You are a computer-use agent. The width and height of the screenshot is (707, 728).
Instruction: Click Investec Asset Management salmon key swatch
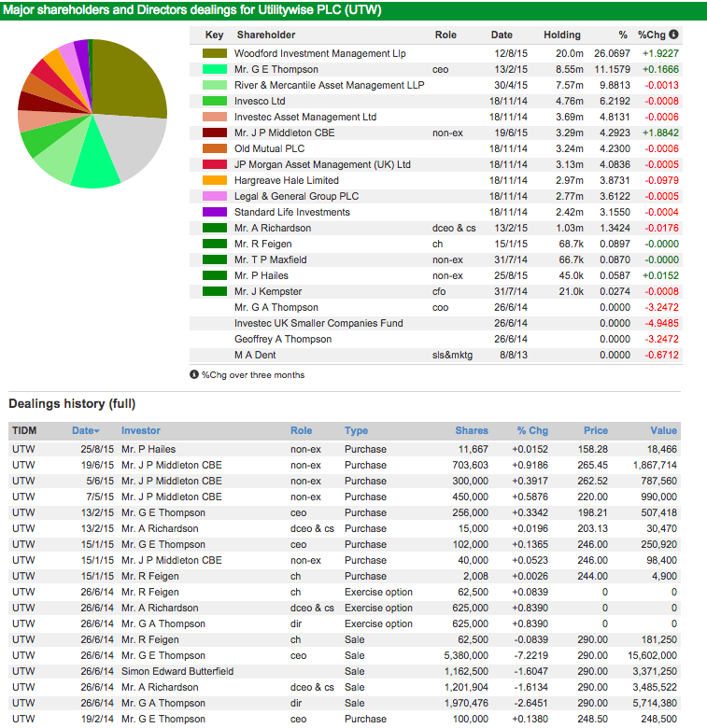215,117
